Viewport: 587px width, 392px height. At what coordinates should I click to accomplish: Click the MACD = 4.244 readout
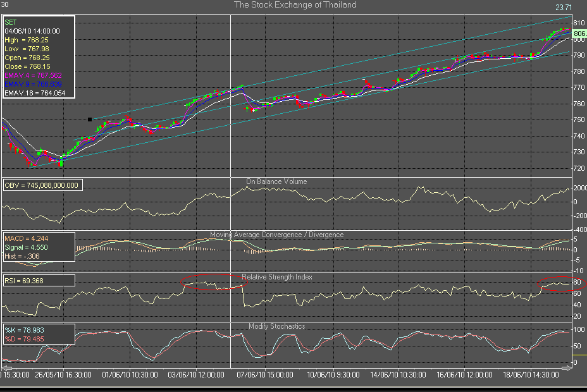pyautogui.click(x=26, y=238)
